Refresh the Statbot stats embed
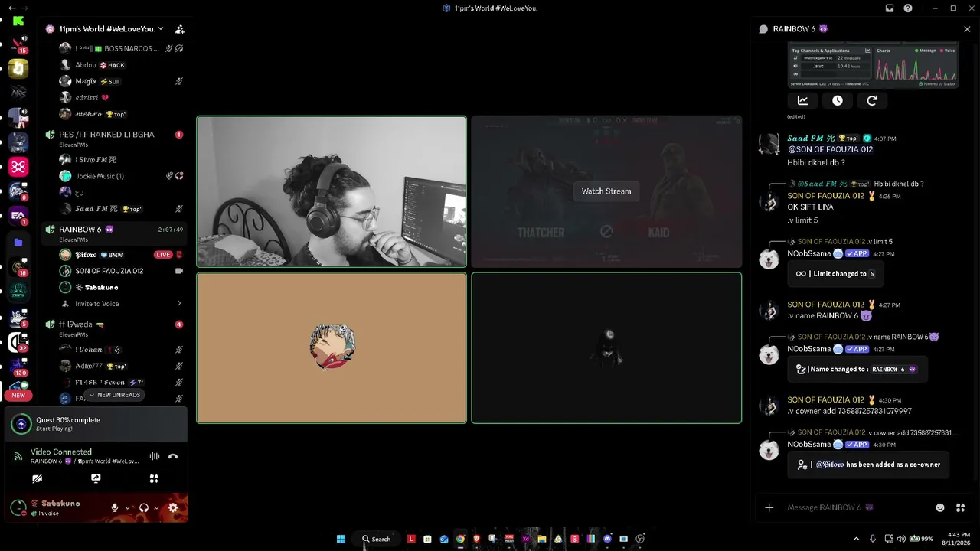 [x=872, y=100]
